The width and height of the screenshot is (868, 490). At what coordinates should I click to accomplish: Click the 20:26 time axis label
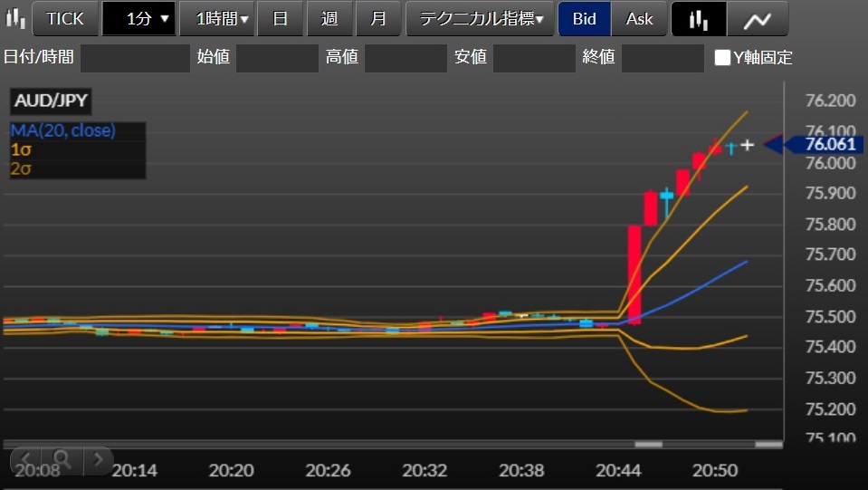point(329,471)
